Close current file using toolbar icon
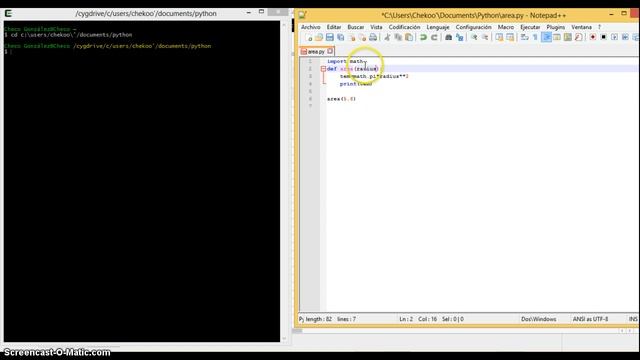The height and width of the screenshot is (360, 640). point(351,38)
